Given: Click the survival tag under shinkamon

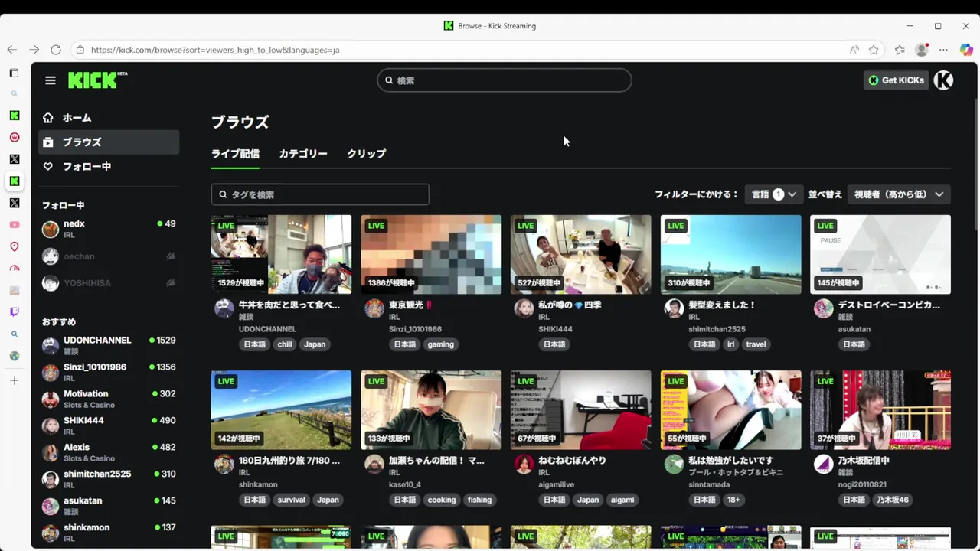Looking at the screenshot, I should coord(291,500).
